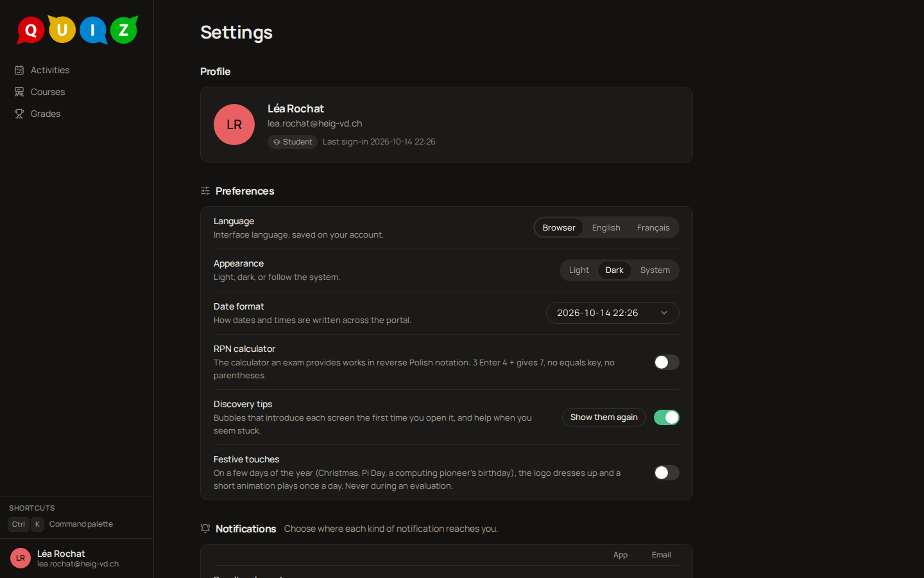924x578 pixels.
Task: Click the small LR avatar in sidebar footer
Action: 21,558
